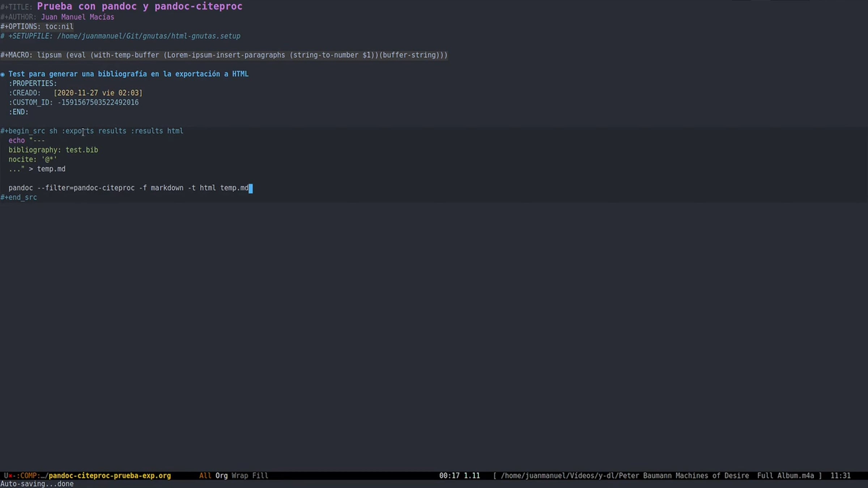Viewport: 868px width, 488px height.
Task: Click the 'Fill' minor mode indicator
Action: [260, 476]
